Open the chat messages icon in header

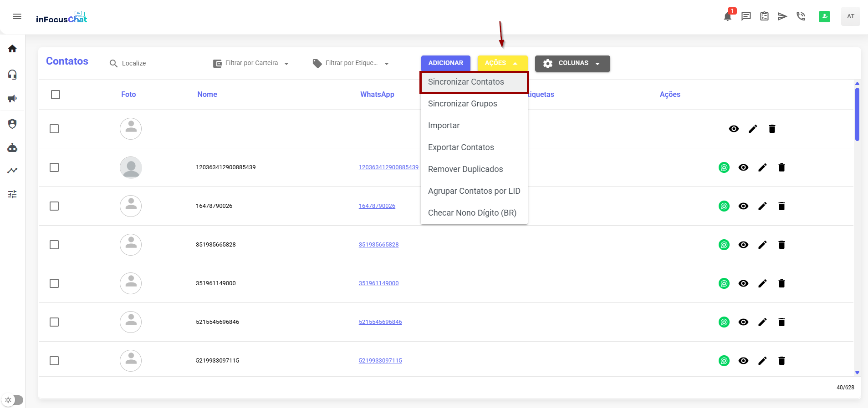point(746,17)
